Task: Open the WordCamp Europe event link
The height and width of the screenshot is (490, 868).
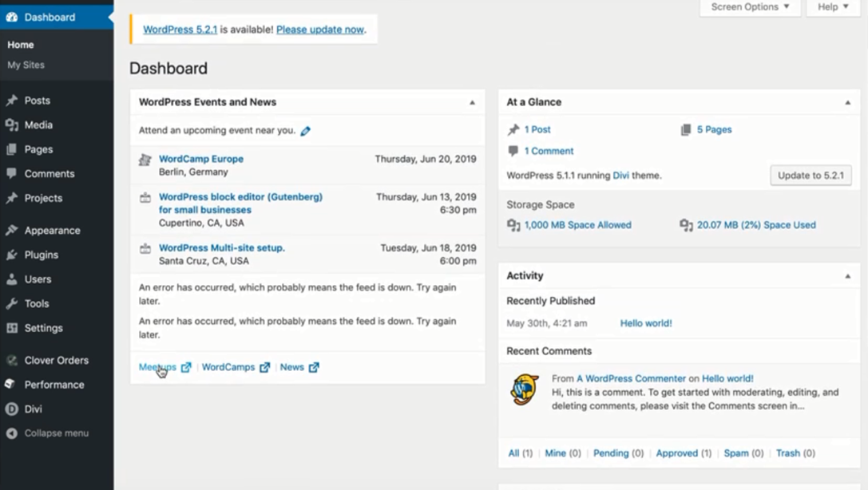Action: (201, 159)
